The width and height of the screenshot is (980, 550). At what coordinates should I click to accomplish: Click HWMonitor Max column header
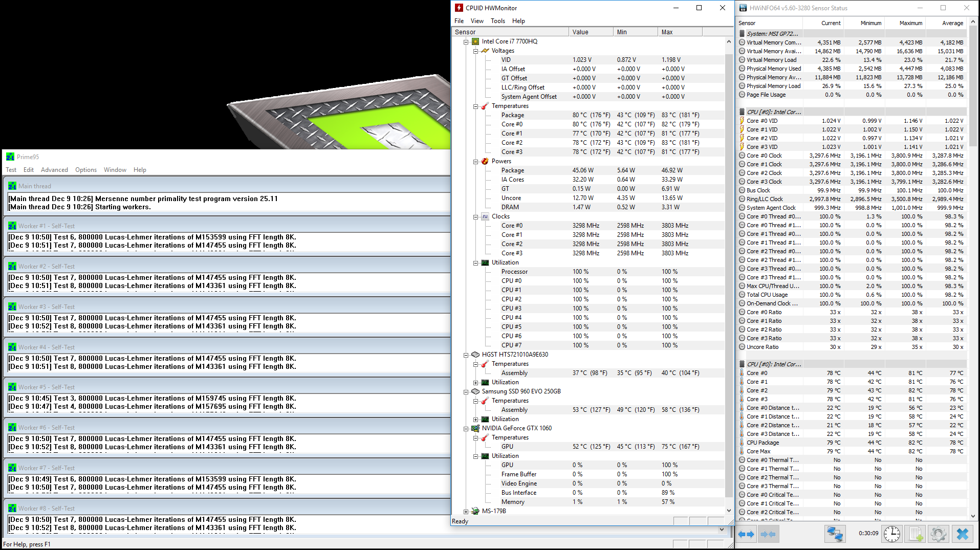click(x=680, y=32)
